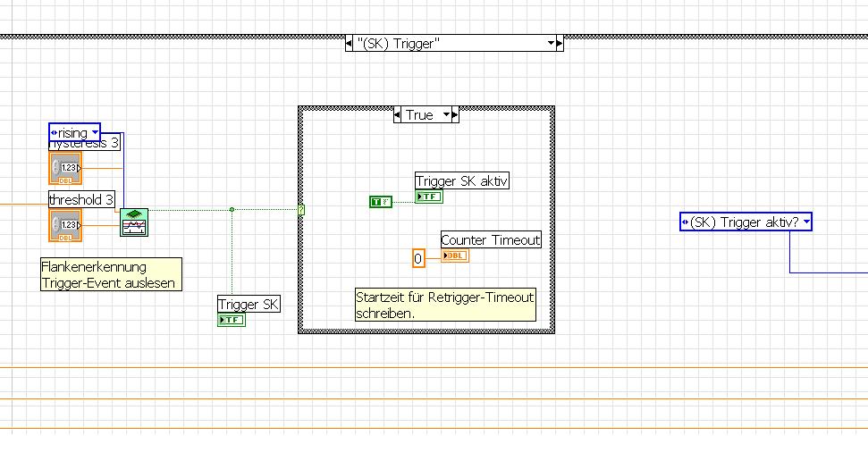The image size is (868, 469).
Task: Click the case selector terminal question mark
Action: click(301, 210)
